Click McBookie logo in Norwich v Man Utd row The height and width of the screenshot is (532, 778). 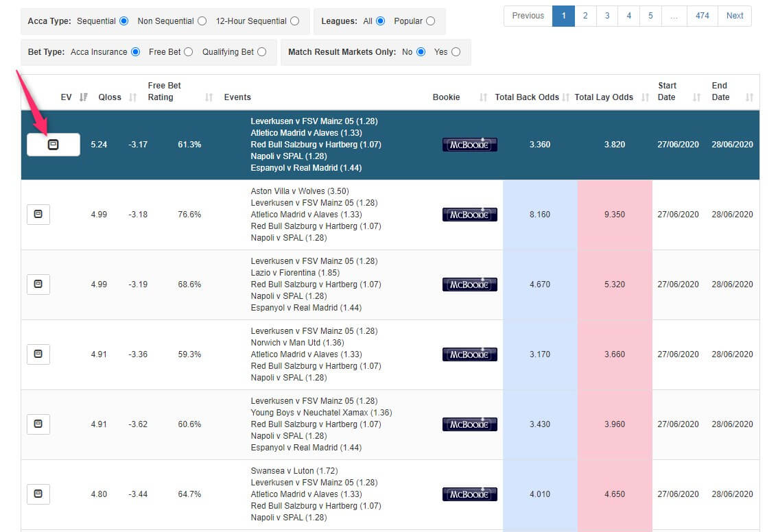coord(469,354)
